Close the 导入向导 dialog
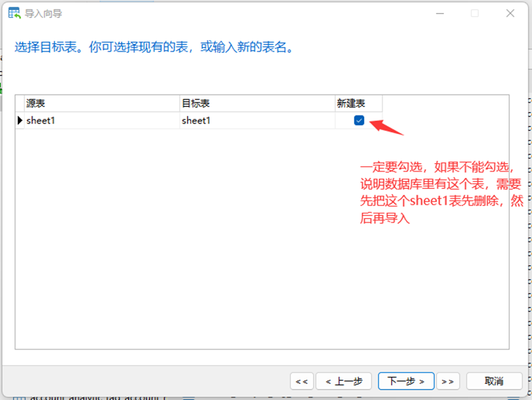Screen dimensions: 532x400 click(510, 14)
